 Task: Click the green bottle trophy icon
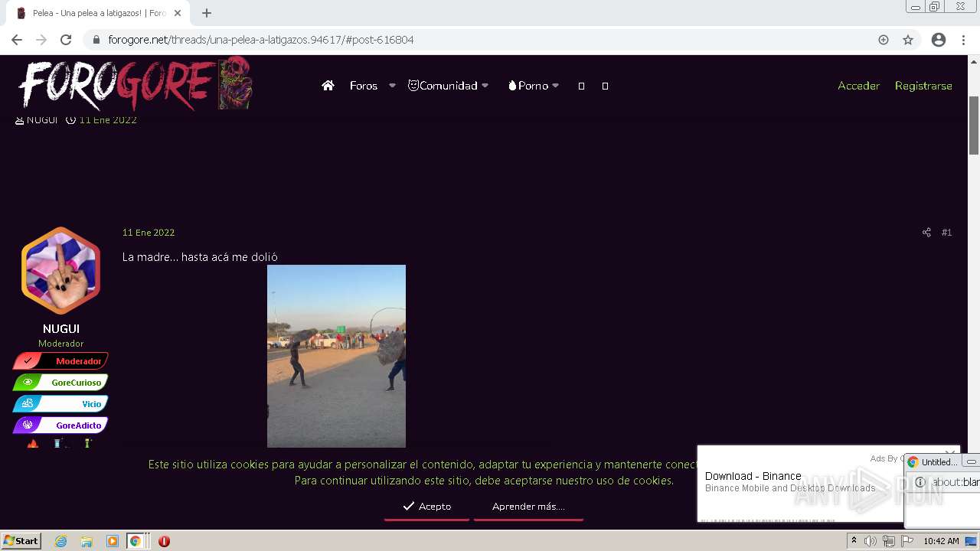87,443
